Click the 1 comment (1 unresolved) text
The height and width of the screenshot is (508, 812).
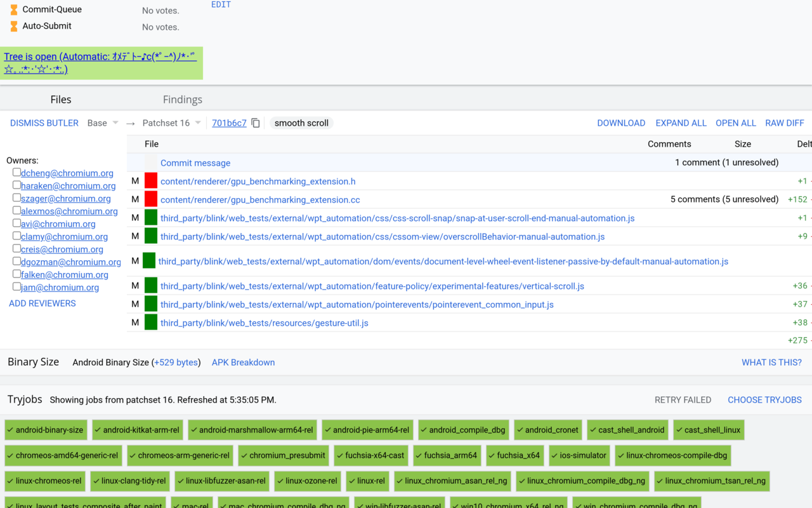(727, 163)
